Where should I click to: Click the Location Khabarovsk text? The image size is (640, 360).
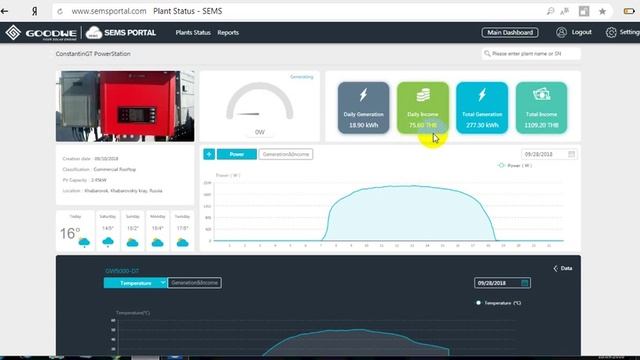[112, 191]
